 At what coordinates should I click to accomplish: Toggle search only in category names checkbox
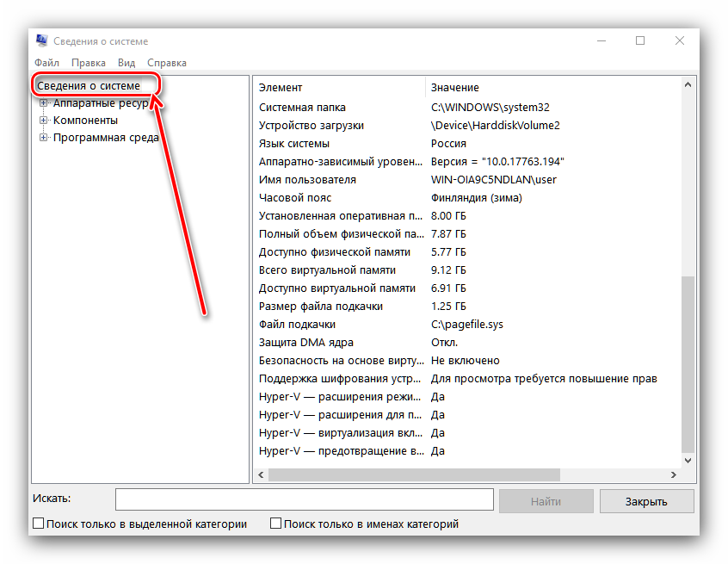276,524
